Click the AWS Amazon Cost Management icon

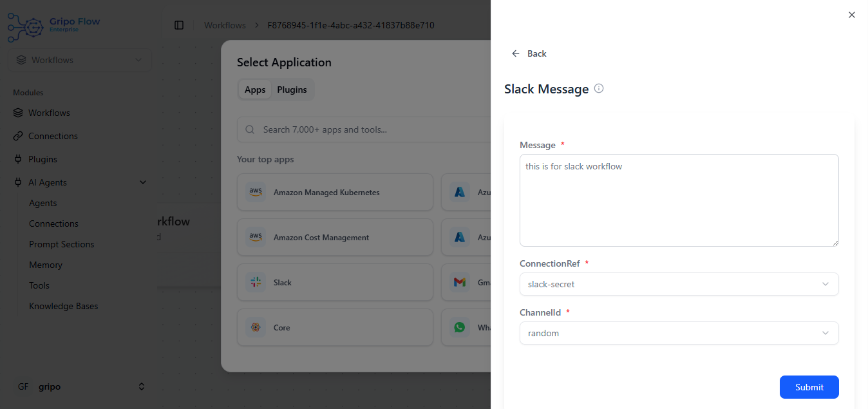(256, 237)
